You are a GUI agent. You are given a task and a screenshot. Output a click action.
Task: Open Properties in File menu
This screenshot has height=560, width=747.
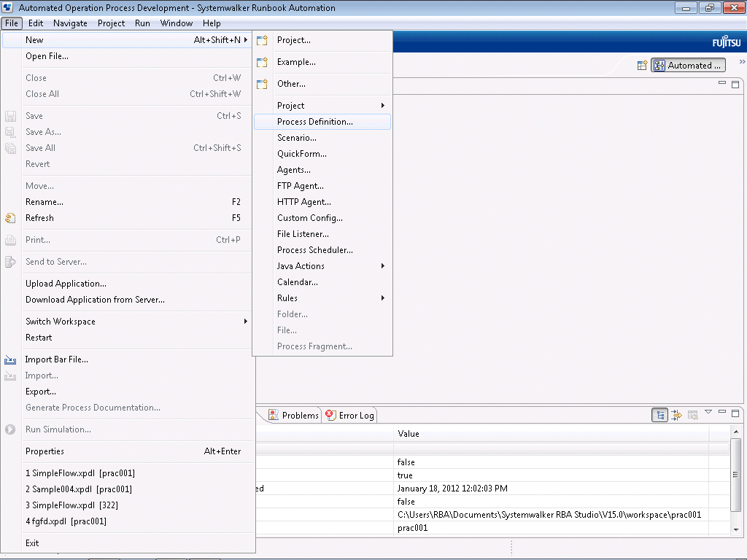pyautogui.click(x=127, y=451)
